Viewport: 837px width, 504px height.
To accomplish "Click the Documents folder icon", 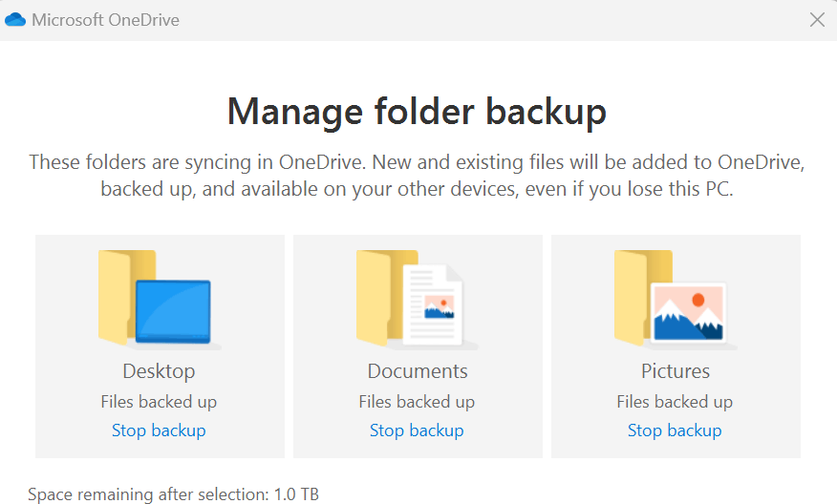I will 417,299.
